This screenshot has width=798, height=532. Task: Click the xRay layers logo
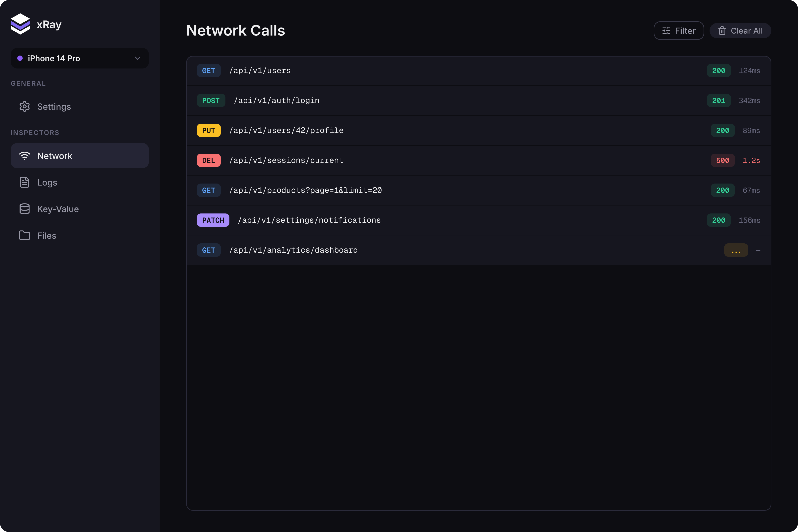click(20, 23)
